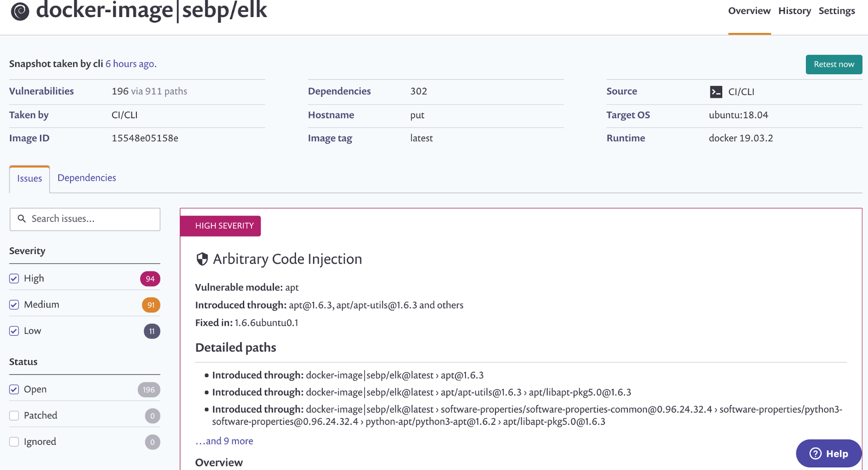Select the Issues tab
Viewport: 868px width, 470px height.
[30, 178]
